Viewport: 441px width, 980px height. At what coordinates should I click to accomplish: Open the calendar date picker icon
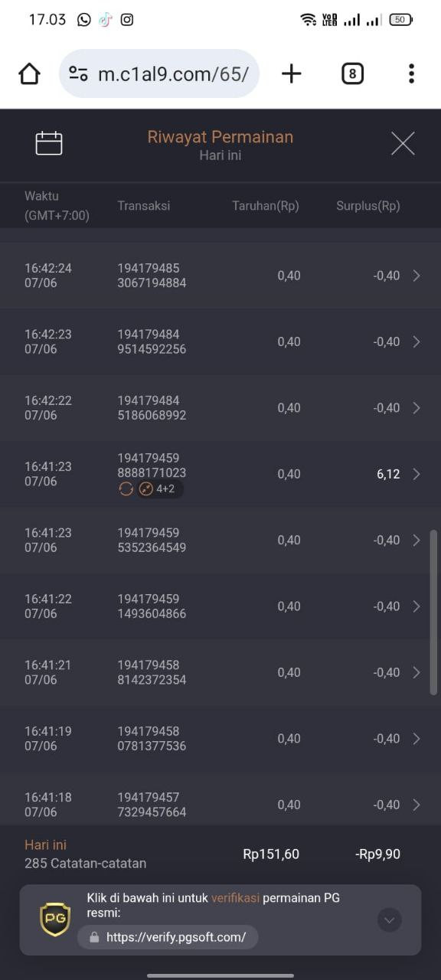(x=49, y=143)
